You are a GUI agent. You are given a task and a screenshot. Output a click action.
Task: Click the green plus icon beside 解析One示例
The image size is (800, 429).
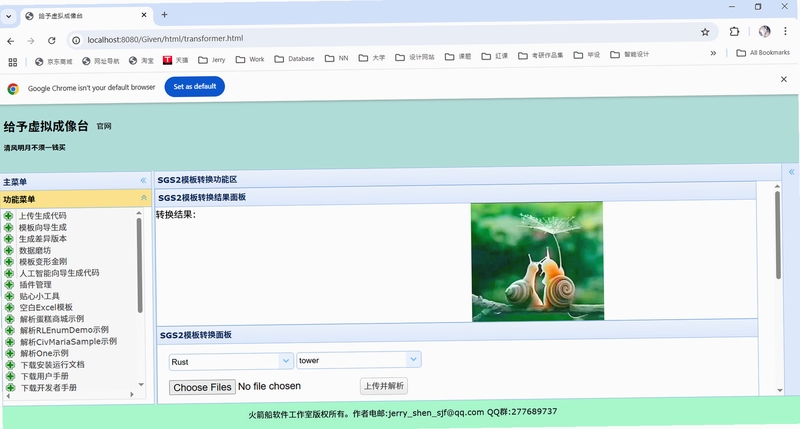point(10,353)
